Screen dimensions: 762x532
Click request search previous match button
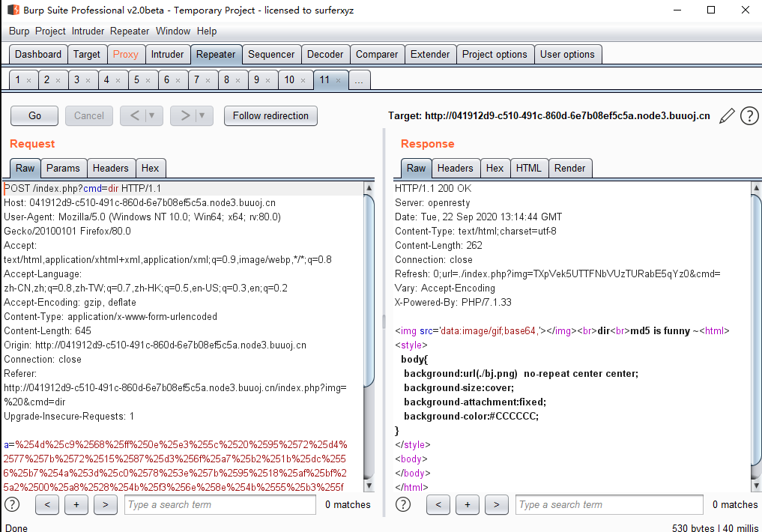47,504
